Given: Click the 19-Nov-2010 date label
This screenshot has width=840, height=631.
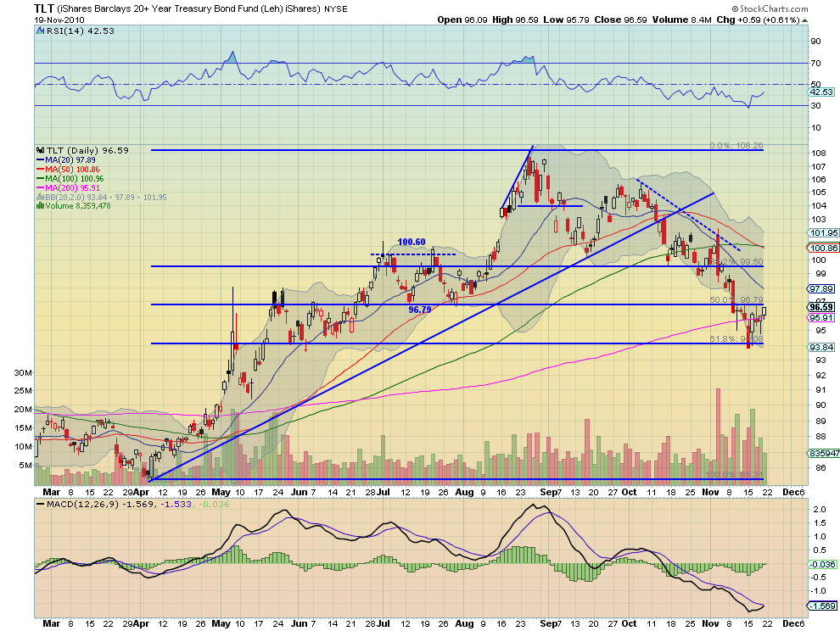Looking at the screenshot, I should 59,20.
